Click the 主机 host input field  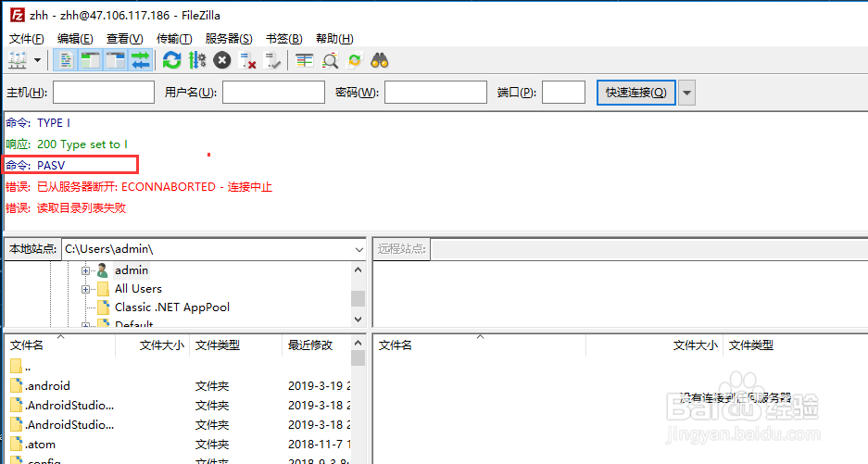click(x=104, y=92)
